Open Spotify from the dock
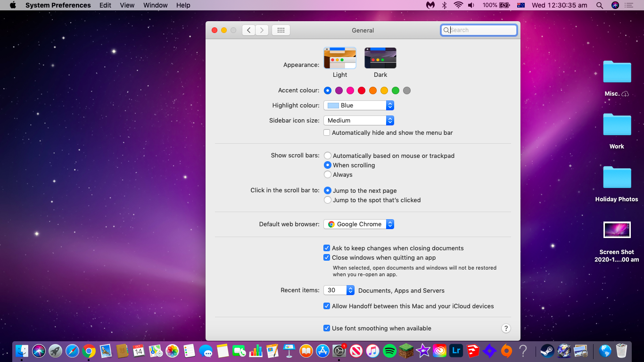 [389, 351]
